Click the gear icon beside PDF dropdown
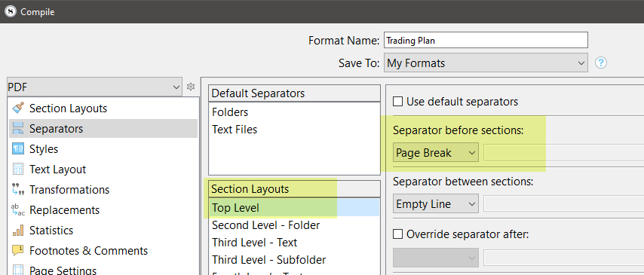 tap(190, 87)
